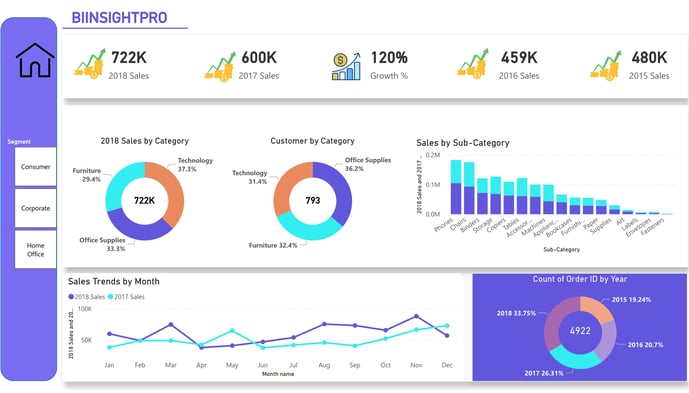Click the 480K 2015 Sales value
689x393 pixels.
pos(649,57)
